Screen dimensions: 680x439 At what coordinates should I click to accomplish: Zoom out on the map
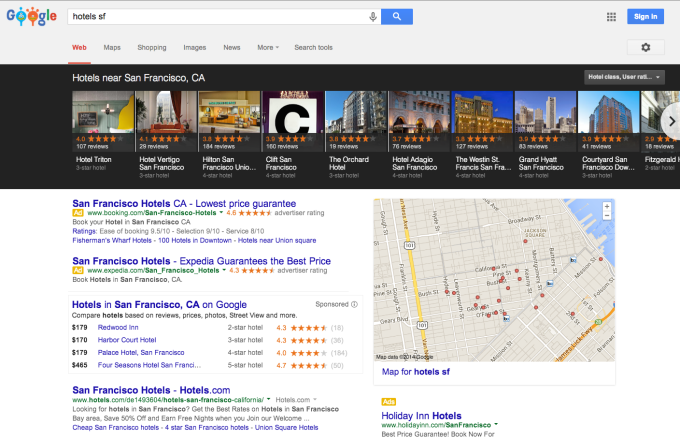(x=607, y=216)
